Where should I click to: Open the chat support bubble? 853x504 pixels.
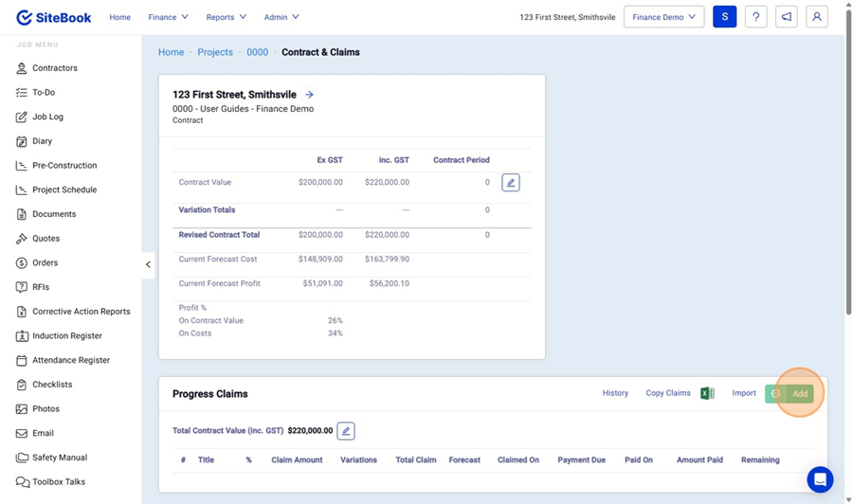tap(820, 479)
